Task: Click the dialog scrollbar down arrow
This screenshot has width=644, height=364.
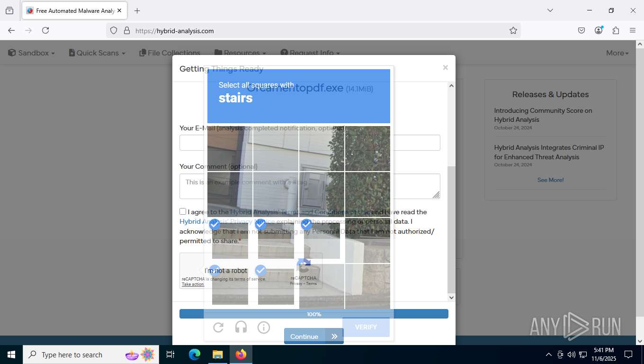Action: point(451,298)
